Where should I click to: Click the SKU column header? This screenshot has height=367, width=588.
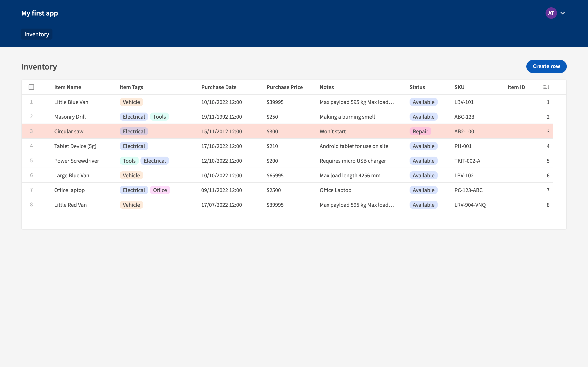pos(459,87)
